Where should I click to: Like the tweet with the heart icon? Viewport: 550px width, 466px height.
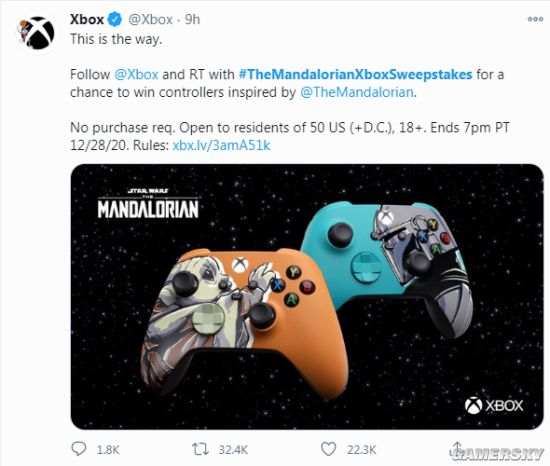328,449
